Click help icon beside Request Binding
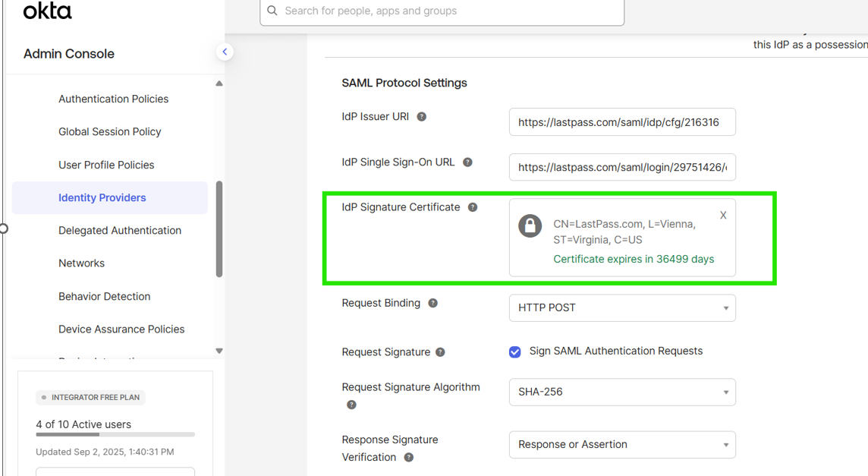 [x=432, y=303]
